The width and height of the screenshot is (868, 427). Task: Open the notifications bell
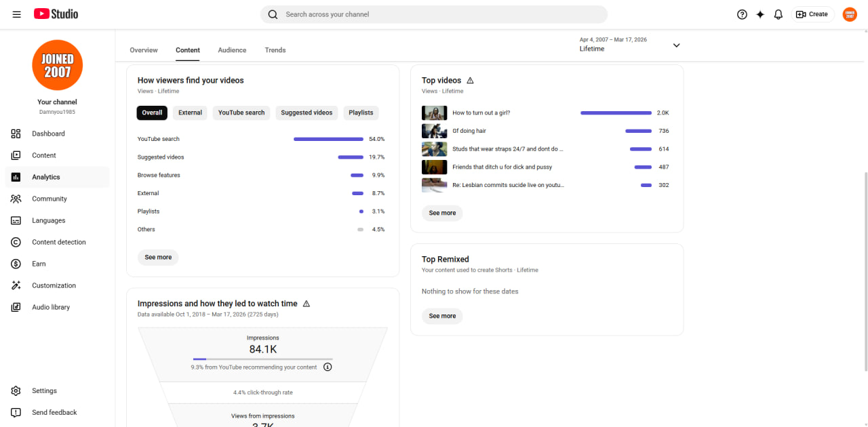coord(778,14)
